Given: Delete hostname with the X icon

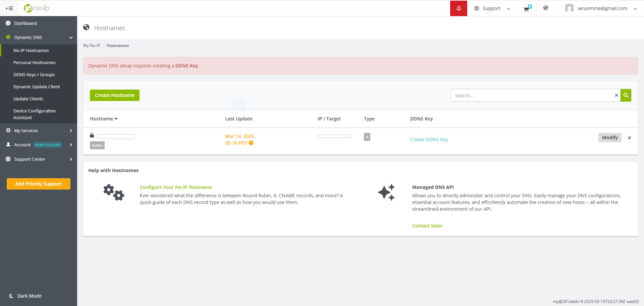Looking at the screenshot, I should [x=630, y=138].
